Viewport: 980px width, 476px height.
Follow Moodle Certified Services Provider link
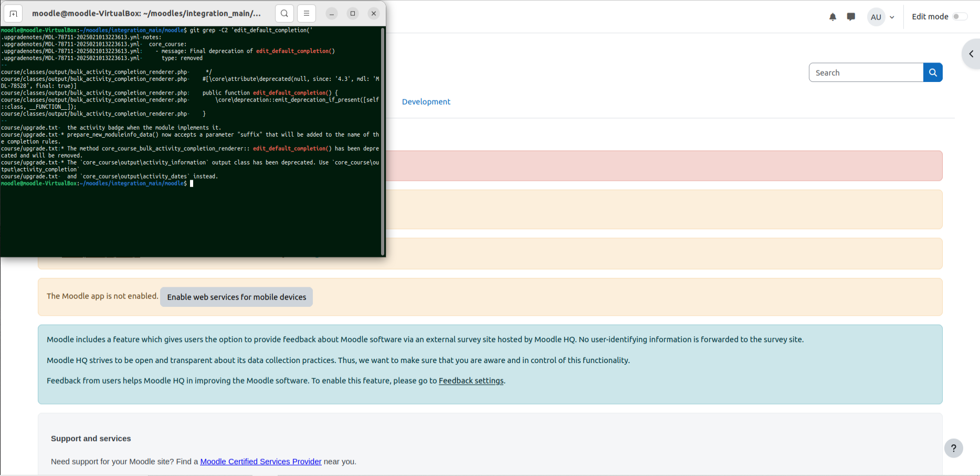261,461
